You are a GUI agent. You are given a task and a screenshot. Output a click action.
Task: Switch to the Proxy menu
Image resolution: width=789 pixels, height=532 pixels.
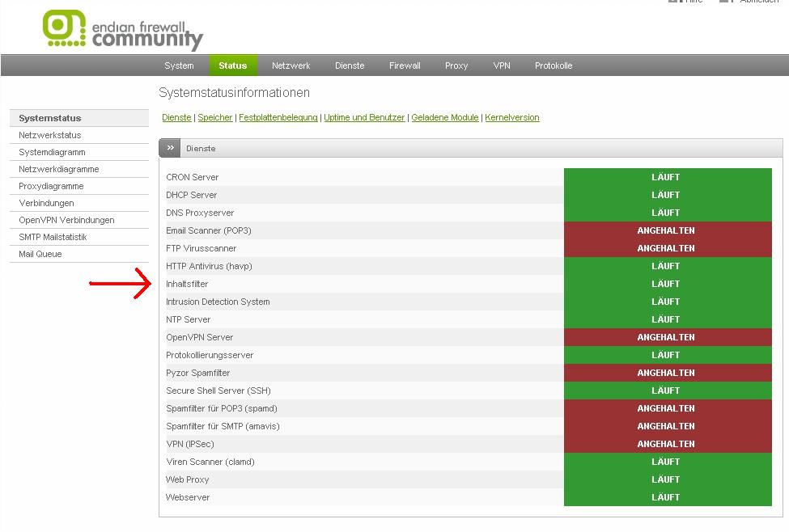pyautogui.click(x=456, y=65)
